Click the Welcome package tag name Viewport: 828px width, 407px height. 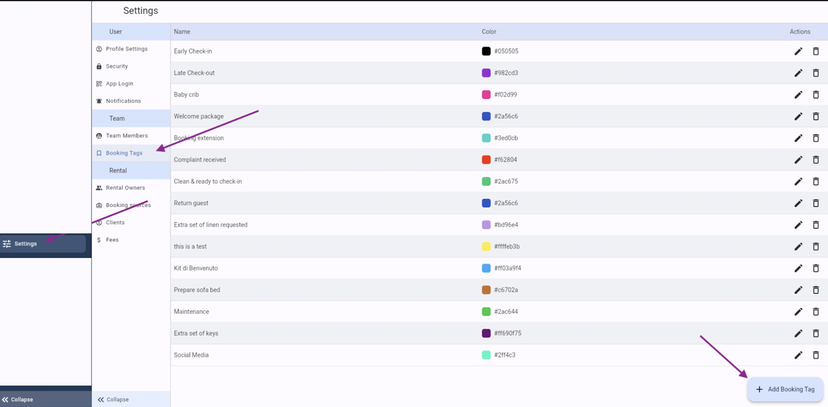[199, 116]
